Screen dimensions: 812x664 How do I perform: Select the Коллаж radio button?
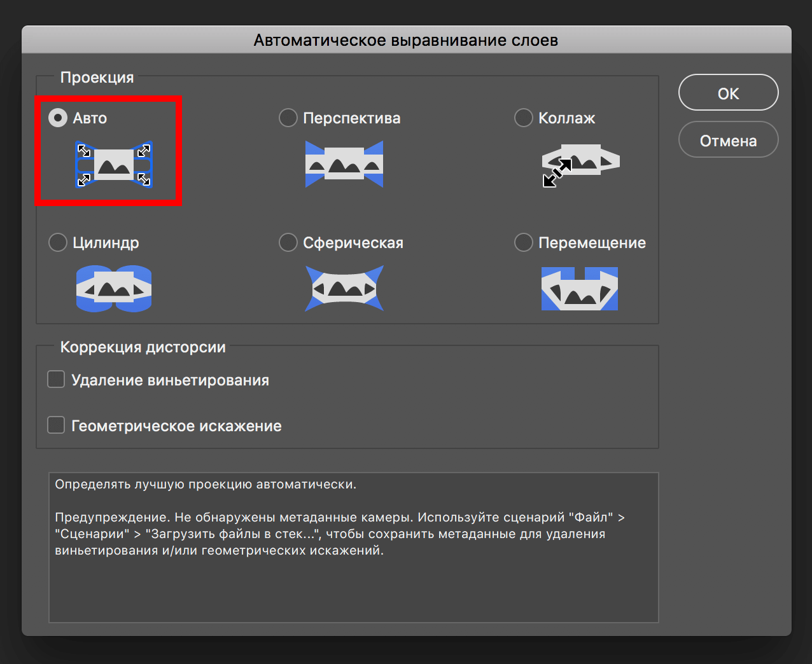[523, 118]
